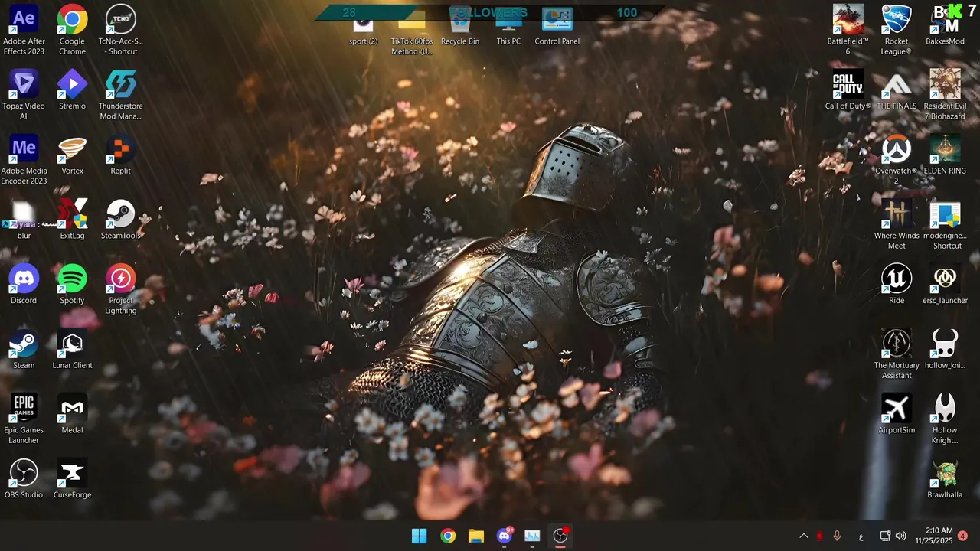The width and height of the screenshot is (980, 551).
Task: Open the ersc_launcher shortcut
Action: (x=945, y=285)
